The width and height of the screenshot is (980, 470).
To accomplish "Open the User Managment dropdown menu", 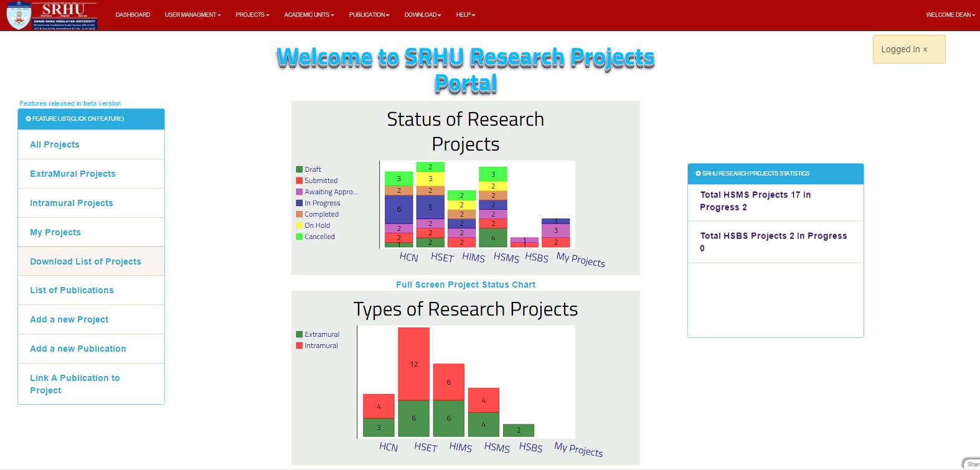I will pyautogui.click(x=192, y=15).
